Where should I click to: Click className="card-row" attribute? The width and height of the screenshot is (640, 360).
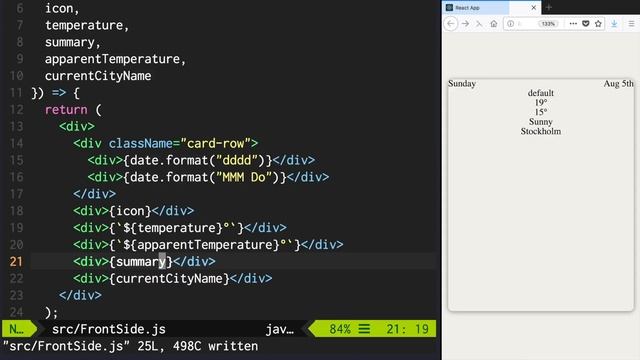pos(180,143)
